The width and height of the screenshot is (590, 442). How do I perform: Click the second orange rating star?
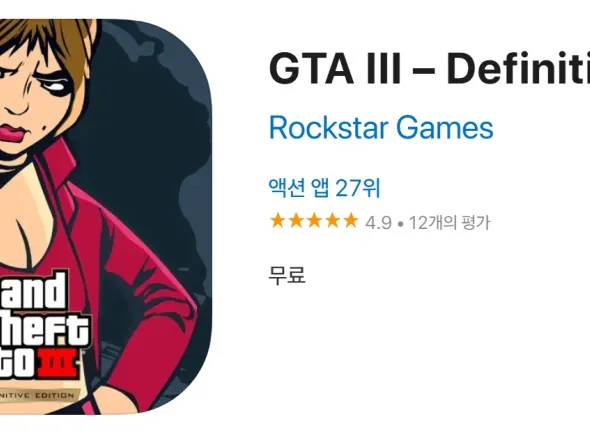click(296, 220)
